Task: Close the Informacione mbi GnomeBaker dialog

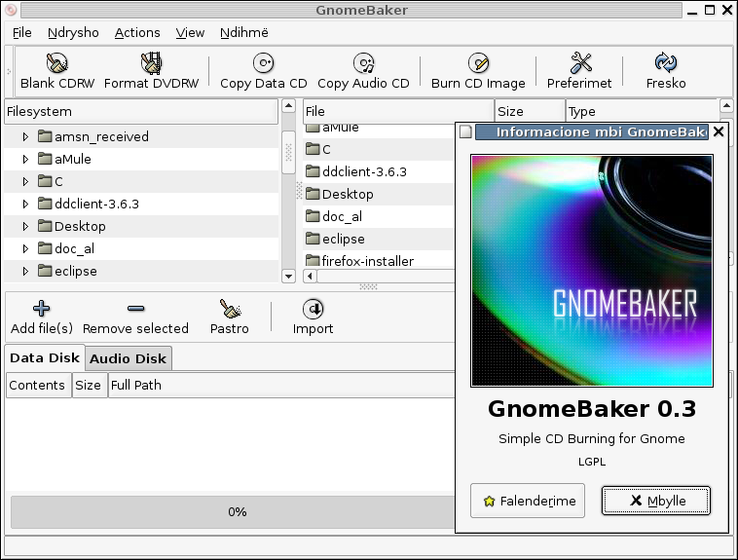Action: (719, 131)
